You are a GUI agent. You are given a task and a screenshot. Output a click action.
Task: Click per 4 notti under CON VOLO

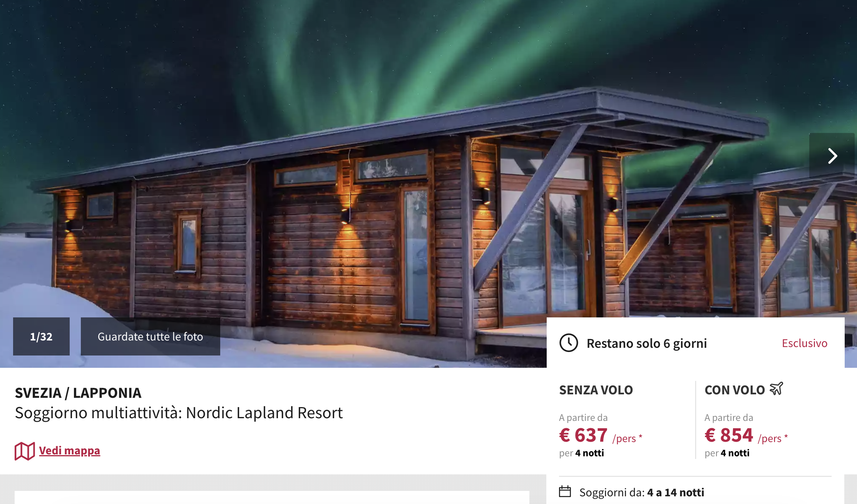point(727,453)
